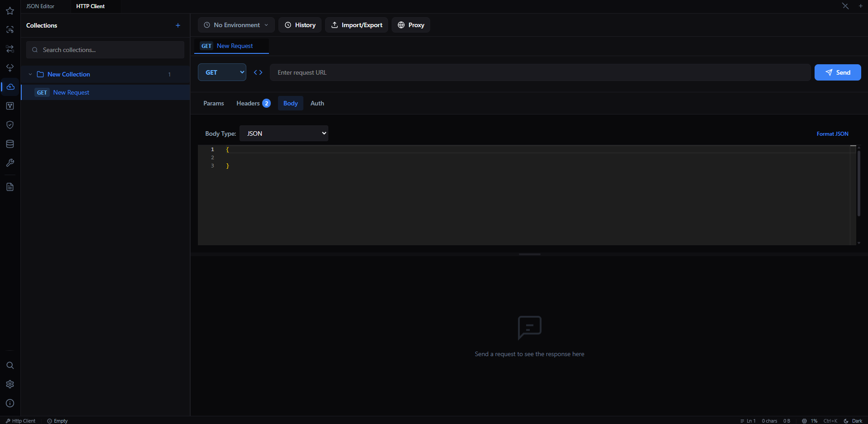Open the Body Type dropdown
Image resolution: width=868 pixels, height=424 pixels.
pyautogui.click(x=284, y=133)
